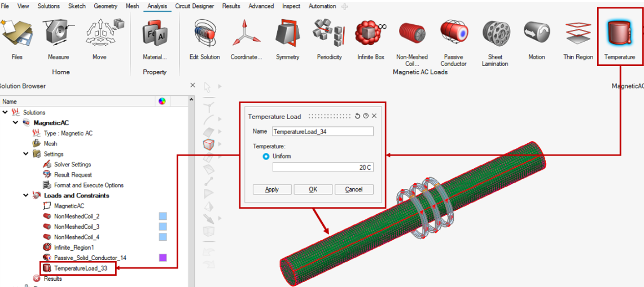
Task: Collapse the Settings tree node
Action: (x=26, y=154)
